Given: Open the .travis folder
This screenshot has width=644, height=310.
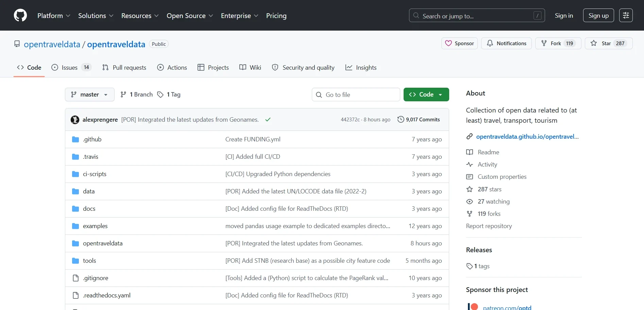Looking at the screenshot, I should click(90, 157).
